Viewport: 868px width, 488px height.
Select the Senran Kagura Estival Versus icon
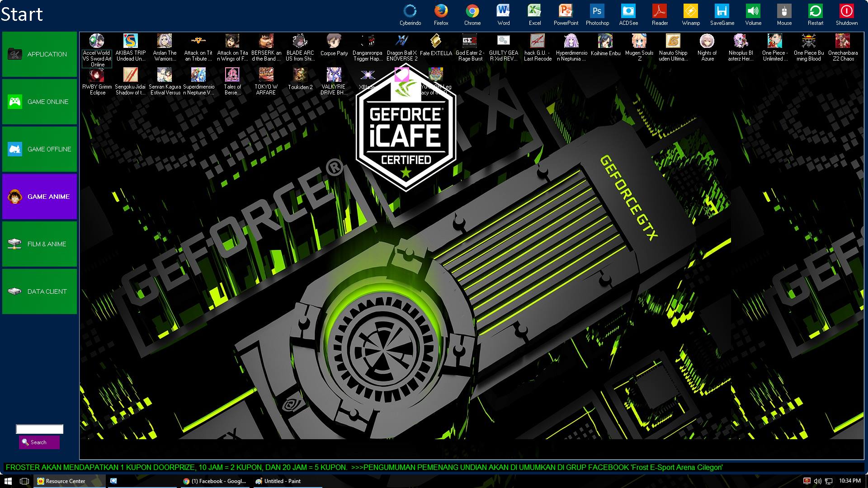pos(165,82)
